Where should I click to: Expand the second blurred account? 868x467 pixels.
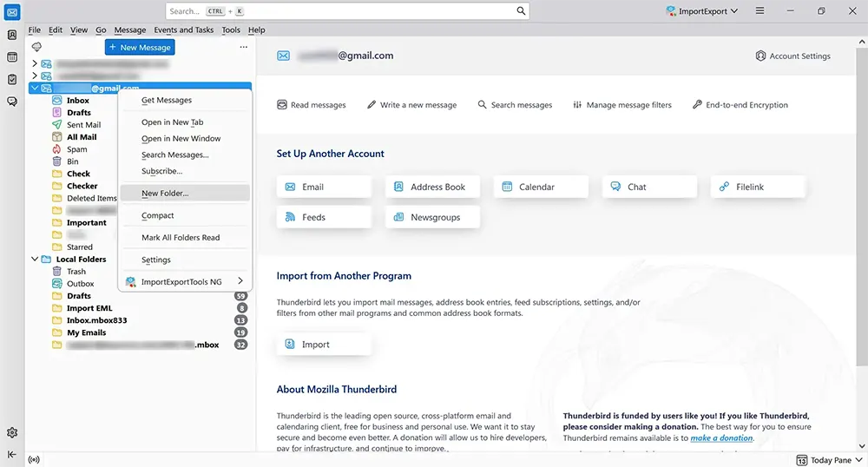click(x=35, y=76)
